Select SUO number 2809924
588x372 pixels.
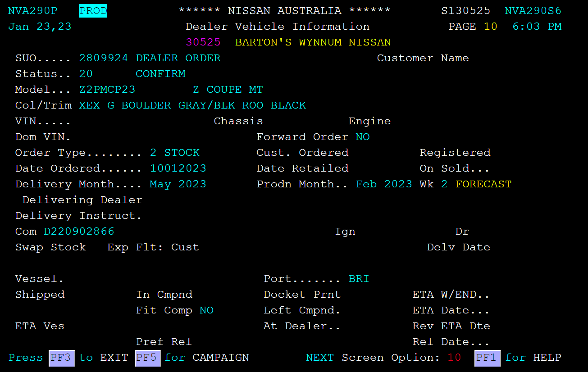point(104,58)
